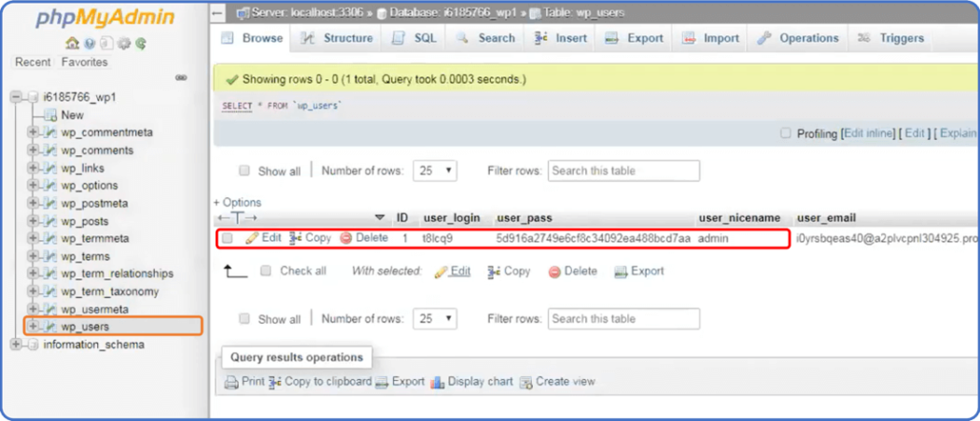The height and width of the screenshot is (421, 980).
Task: Open the Search tab
Action: [x=485, y=38]
